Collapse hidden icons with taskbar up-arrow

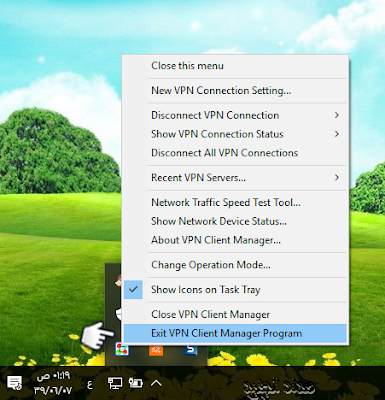click(x=156, y=383)
